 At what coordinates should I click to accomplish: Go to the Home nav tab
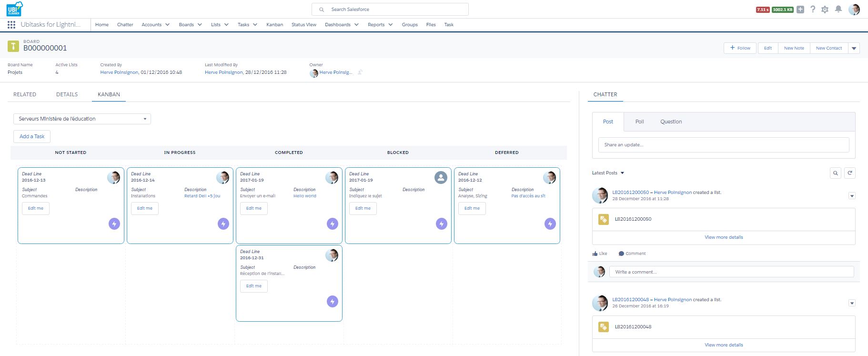tap(102, 25)
